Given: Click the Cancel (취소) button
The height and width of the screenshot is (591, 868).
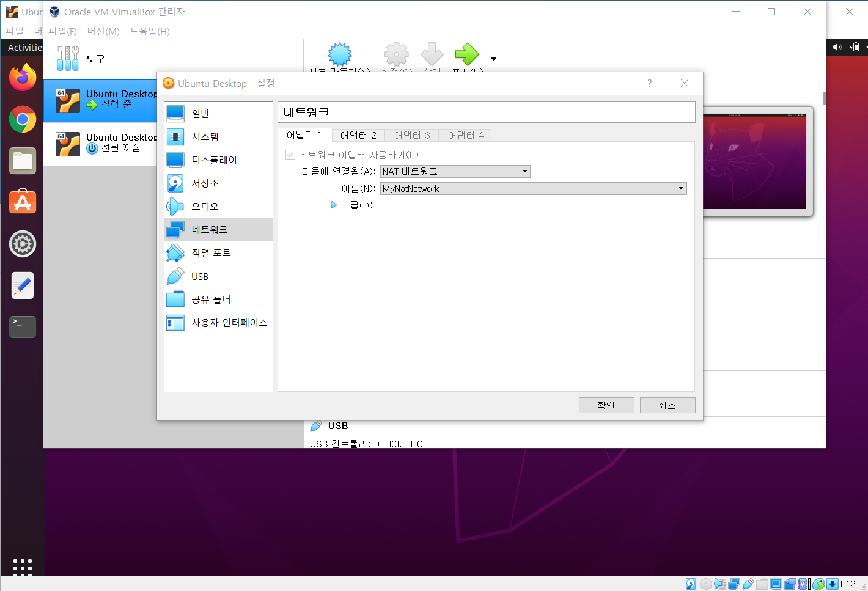Looking at the screenshot, I should click(x=668, y=405).
